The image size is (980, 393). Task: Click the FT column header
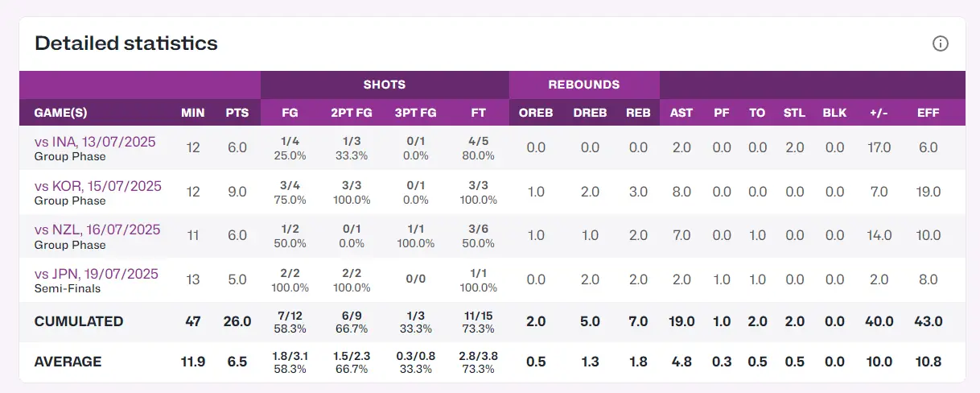tap(478, 113)
